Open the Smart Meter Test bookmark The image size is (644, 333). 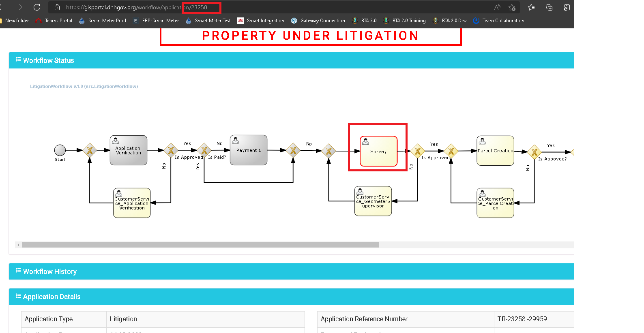pyautogui.click(x=208, y=21)
